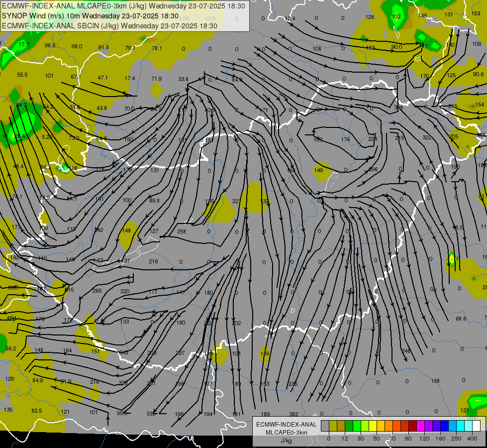The height and width of the screenshot is (448, 487).
Task: Click the map value 68.6
Action: 461,319
